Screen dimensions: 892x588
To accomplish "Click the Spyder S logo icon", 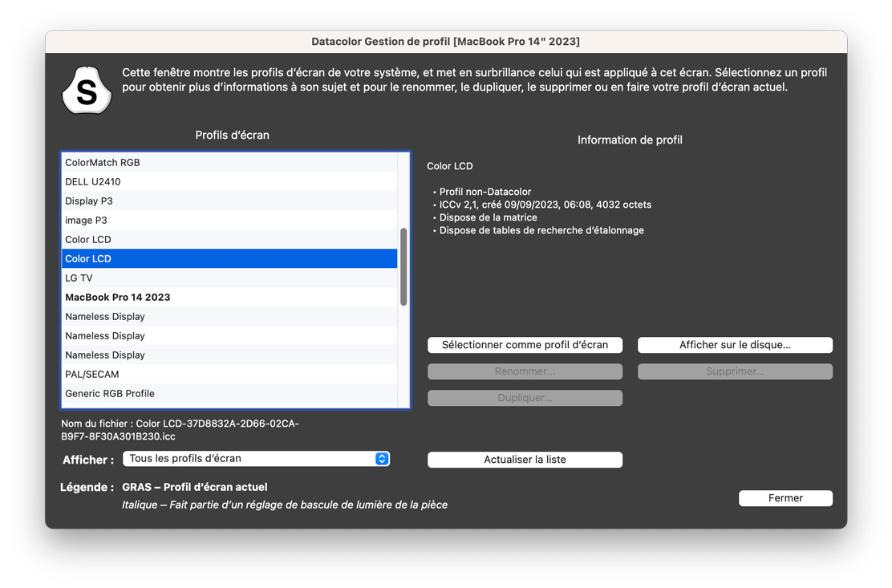I will tap(87, 90).
